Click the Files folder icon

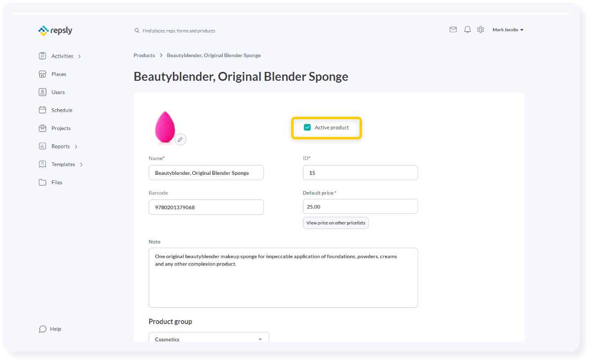(42, 182)
